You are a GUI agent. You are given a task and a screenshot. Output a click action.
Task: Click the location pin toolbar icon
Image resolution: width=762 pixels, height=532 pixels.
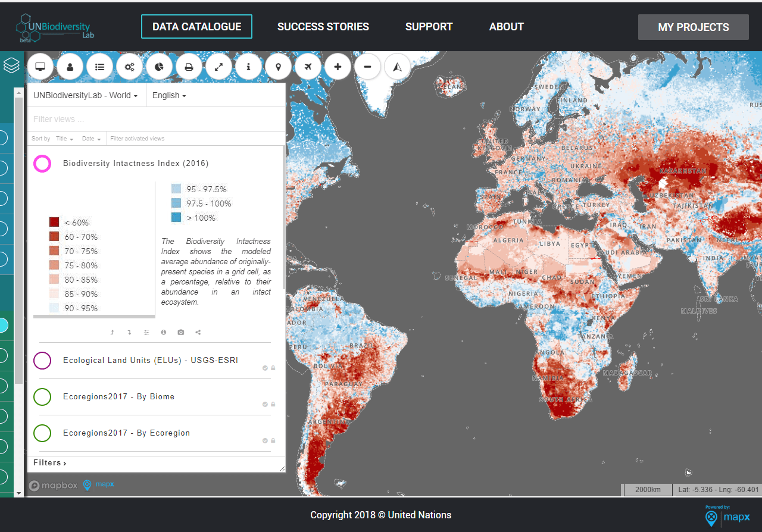coord(279,67)
